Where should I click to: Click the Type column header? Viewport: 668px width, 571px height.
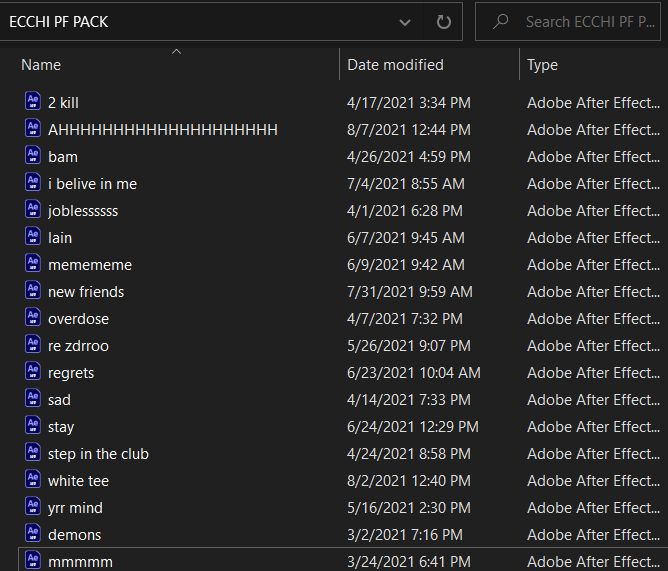[x=543, y=65]
